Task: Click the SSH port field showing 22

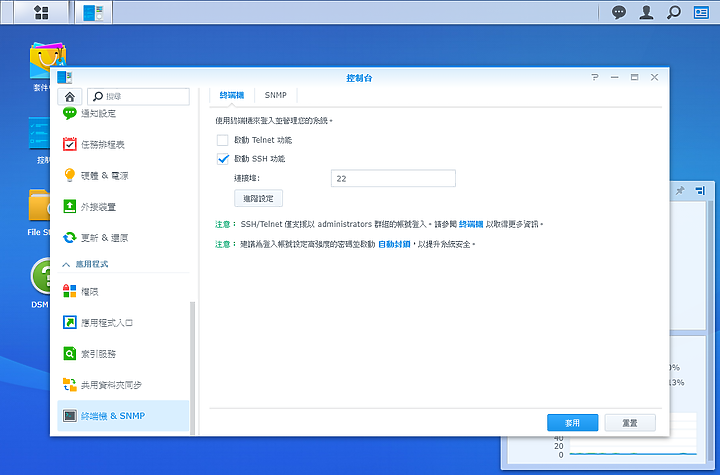Action: coord(394,178)
